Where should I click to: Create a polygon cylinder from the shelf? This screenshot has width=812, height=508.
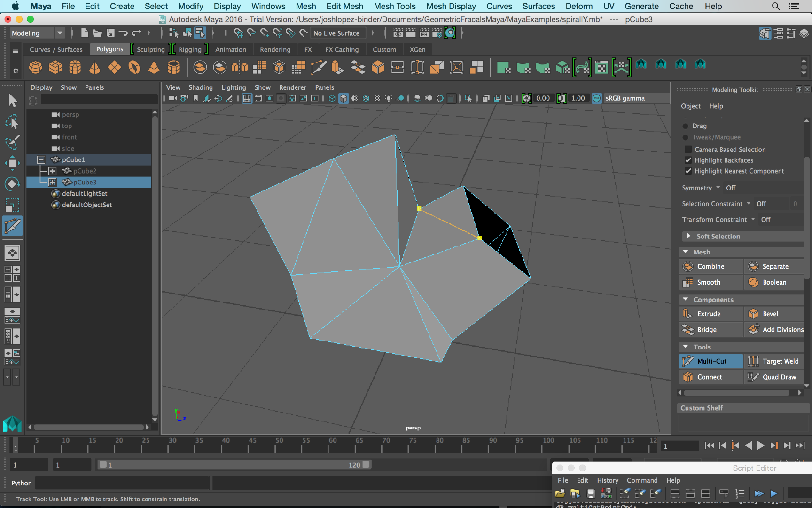(75, 67)
